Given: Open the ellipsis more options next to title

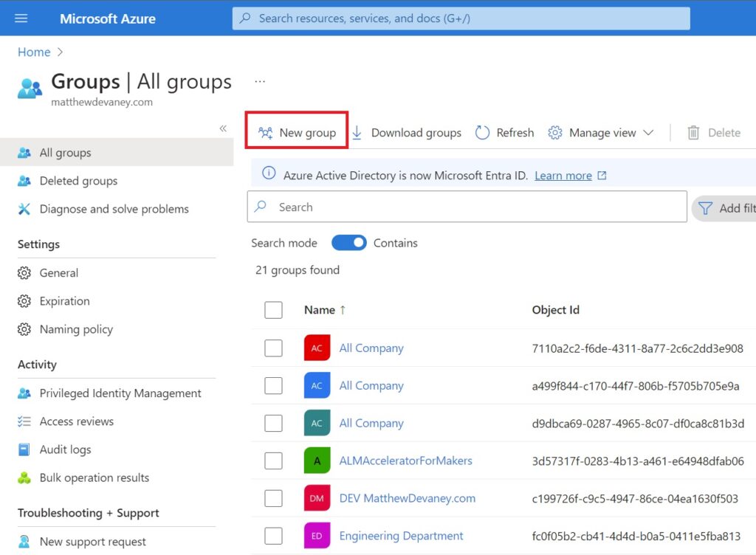Looking at the screenshot, I should coord(260,81).
